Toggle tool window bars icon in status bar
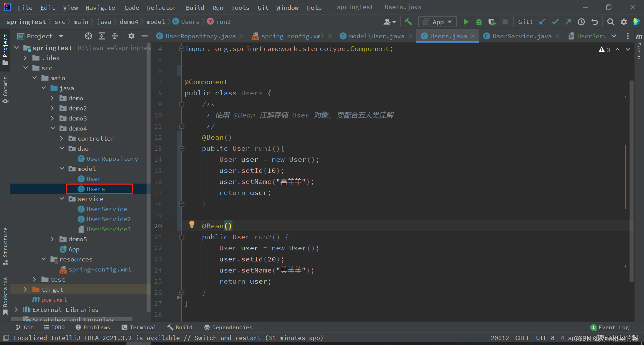Image resolution: width=644 pixels, height=345 pixels. 6,338
